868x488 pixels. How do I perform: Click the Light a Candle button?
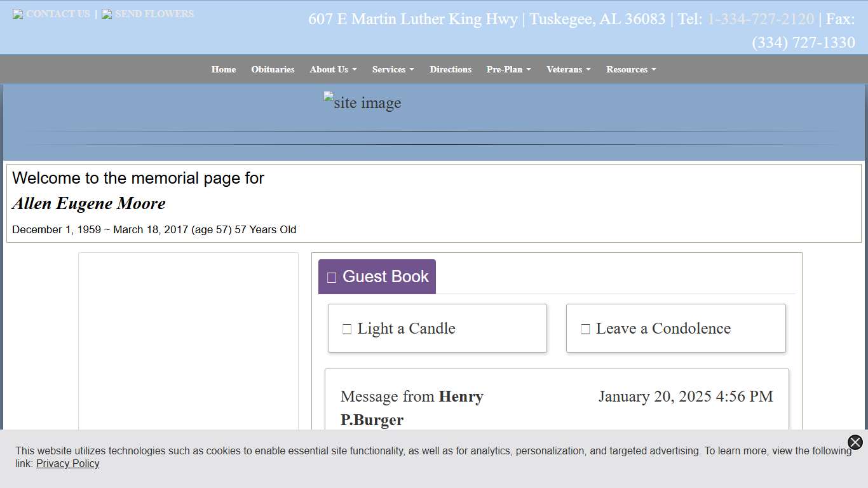[437, 328]
